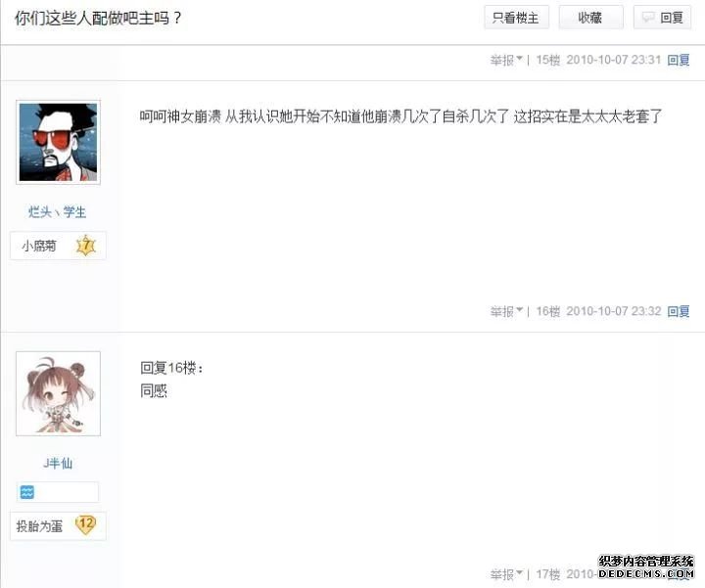This screenshot has height=588, width=705.
Task: Open the 举报 dropdown on 16楼
Action: click(506, 311)
